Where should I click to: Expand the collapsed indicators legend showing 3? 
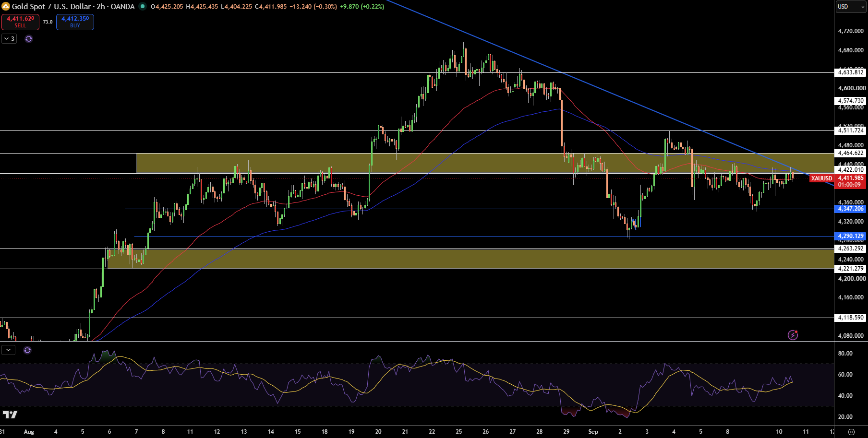(x=9, y=39)
